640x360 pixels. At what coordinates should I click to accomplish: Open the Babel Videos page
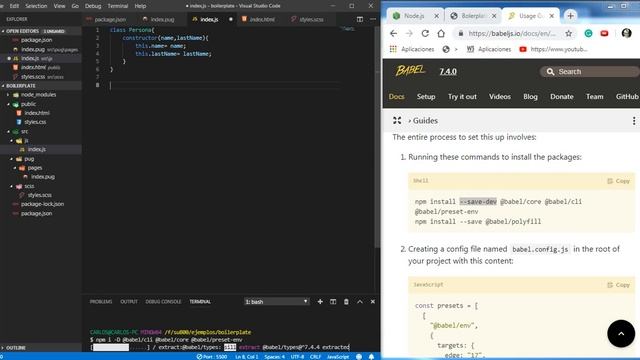point(500,97)
